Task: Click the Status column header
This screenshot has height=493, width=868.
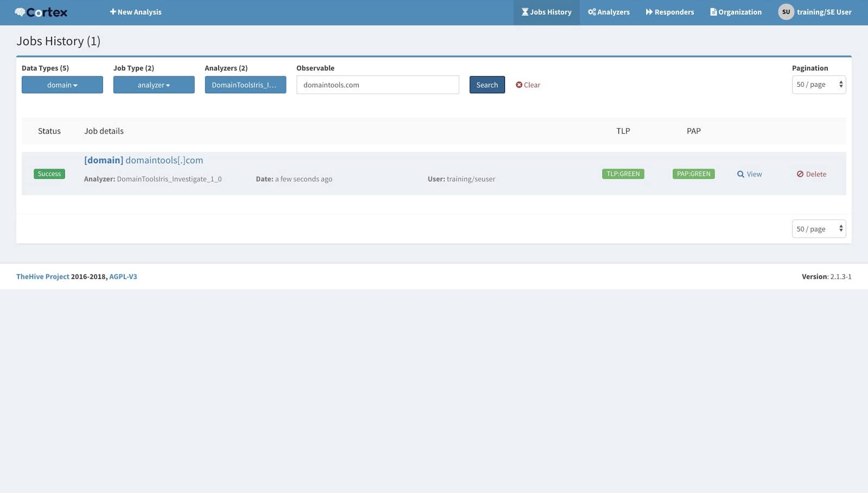Action: point(49,131)
